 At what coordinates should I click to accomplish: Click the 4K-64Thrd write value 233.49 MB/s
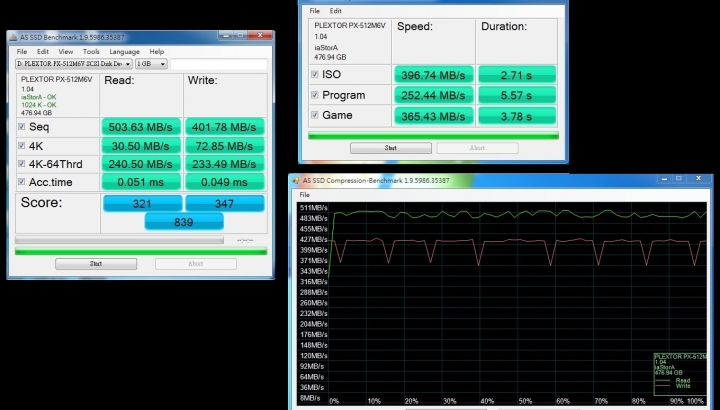click(225, 164)
